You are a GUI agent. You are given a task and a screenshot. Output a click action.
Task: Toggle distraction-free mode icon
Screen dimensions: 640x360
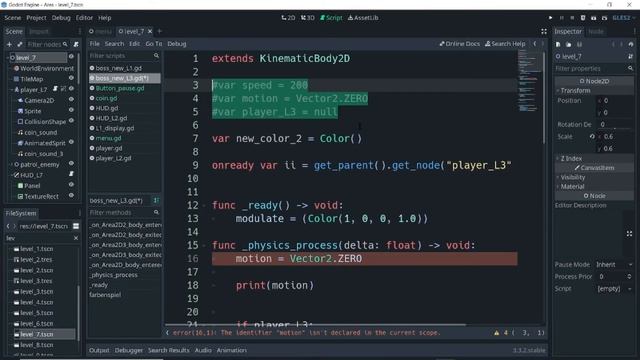pyautogui.click(x=544, y=31)
